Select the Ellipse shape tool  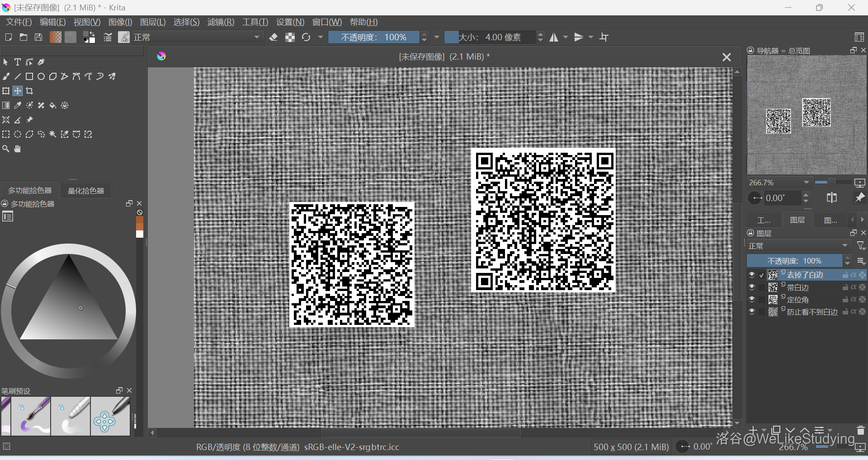[x=41, y=76]
